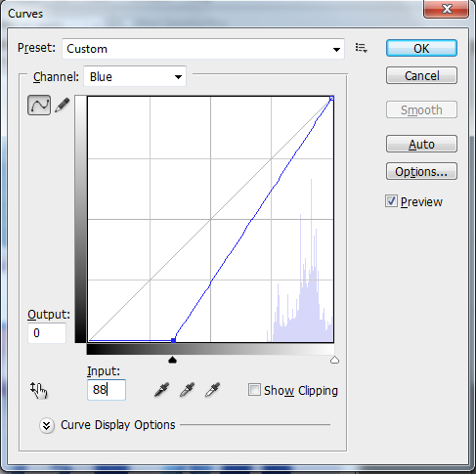This screenshot has width=476, height=474.
Task: Enable Show Clipping checkbox
Action: click(254, 390)
